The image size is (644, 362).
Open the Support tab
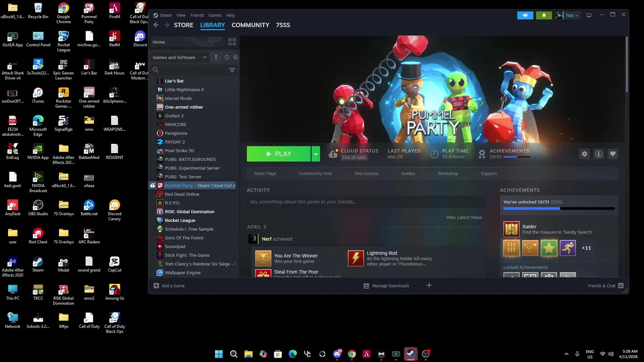489,173
